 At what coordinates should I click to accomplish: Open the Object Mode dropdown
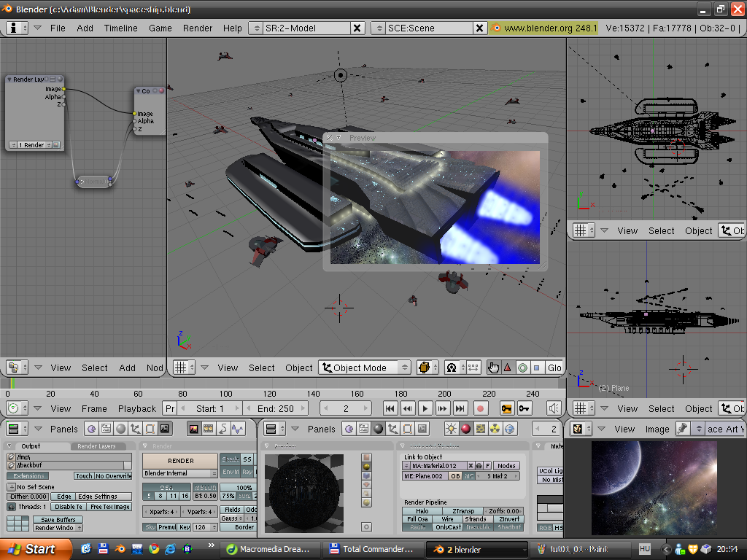[365, 367]
